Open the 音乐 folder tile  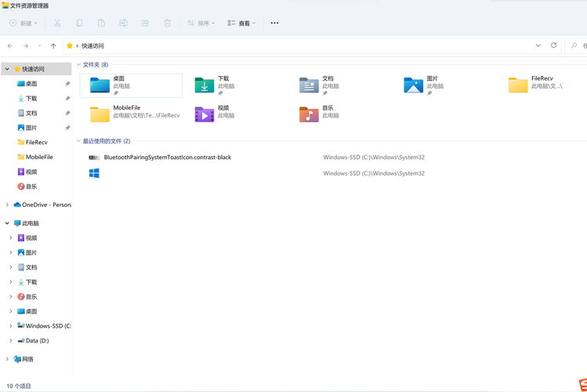tap(327, 113)
